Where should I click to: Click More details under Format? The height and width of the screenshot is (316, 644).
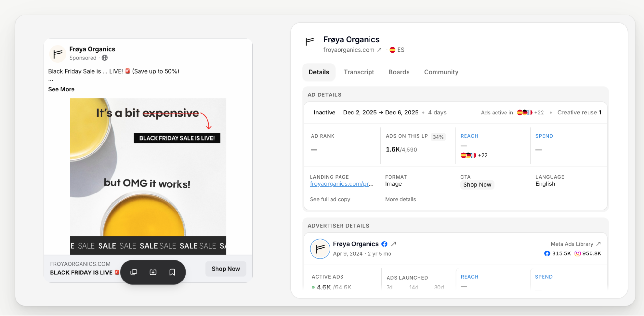[x=400, y=199]
